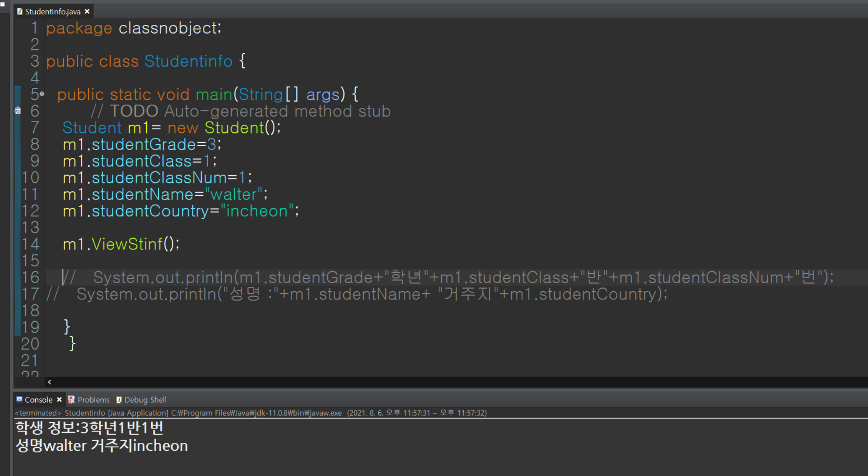Place cursor on m1.ViewStinf() call
The width and height of the screenshot is (868, 476).
coord(127,244)
